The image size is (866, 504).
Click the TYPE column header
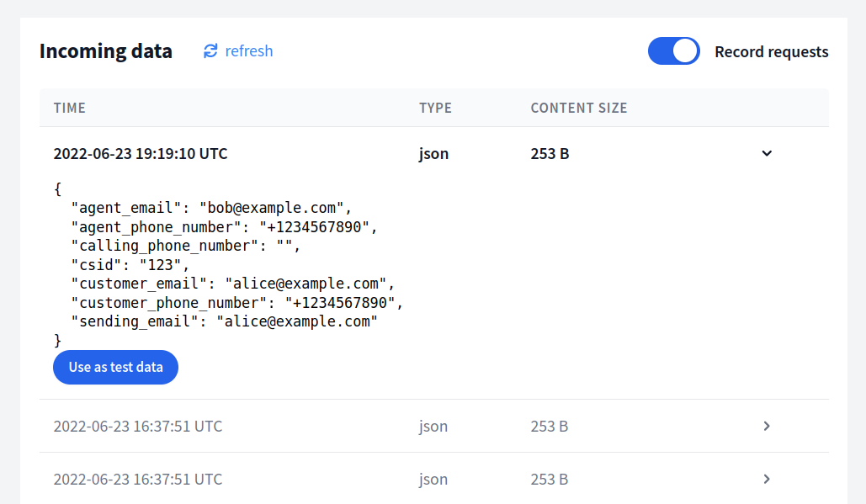point(435,108)
